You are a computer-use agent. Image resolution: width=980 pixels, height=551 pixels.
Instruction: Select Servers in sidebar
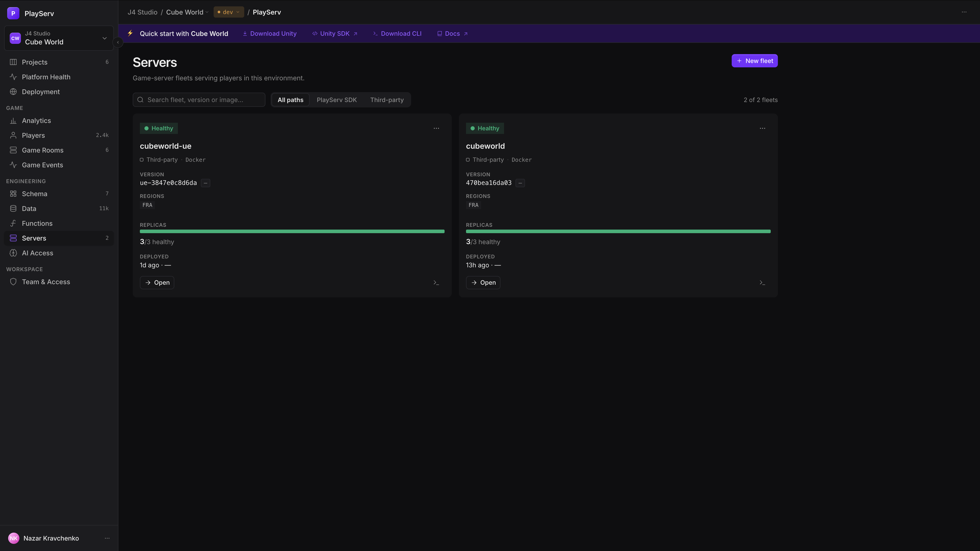pyautogui.click(x=59, y=238)
